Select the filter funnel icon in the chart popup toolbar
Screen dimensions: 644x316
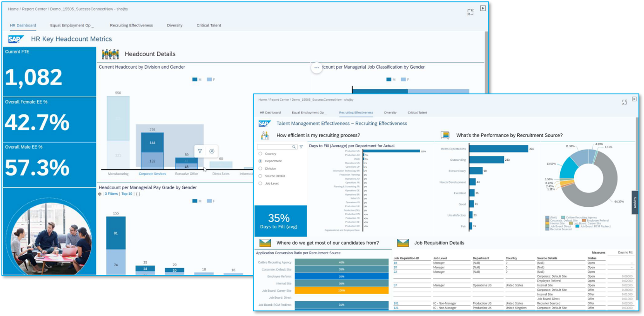pyautogui.click(x=200, y=151)
